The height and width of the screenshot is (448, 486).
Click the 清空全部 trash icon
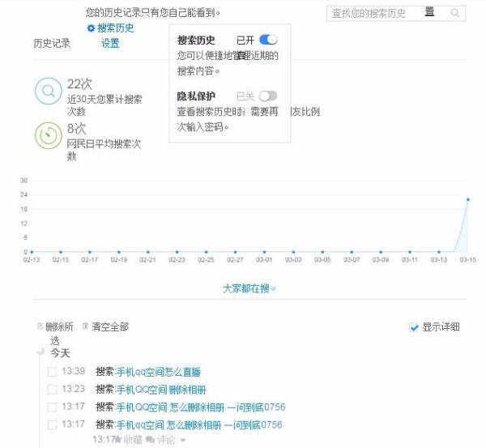click(85, 326)
